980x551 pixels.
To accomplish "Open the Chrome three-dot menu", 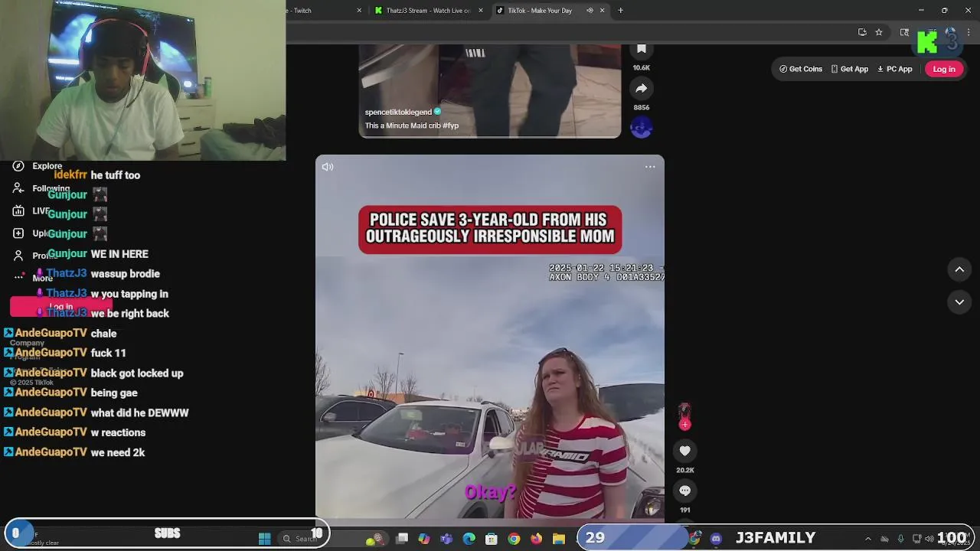I will pos(969,32).
